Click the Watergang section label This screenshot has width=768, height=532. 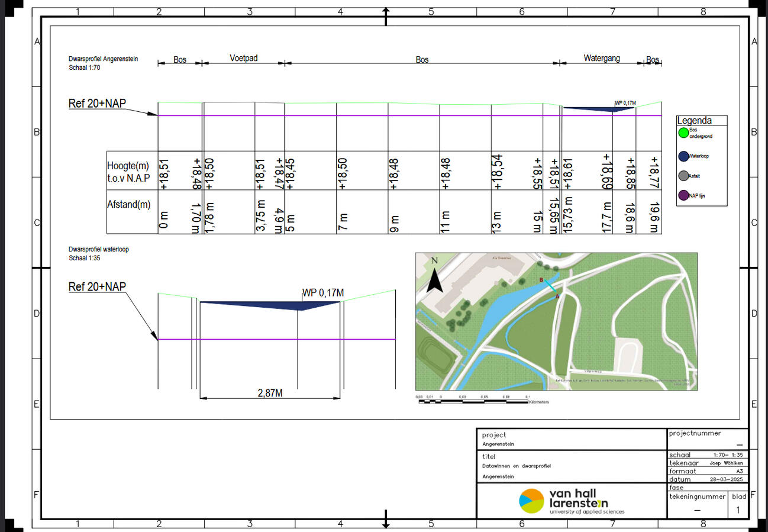point(602,58)
